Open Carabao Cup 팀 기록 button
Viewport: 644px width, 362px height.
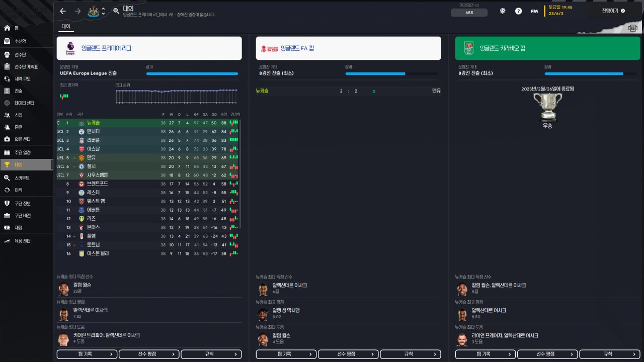coord(486,354)
